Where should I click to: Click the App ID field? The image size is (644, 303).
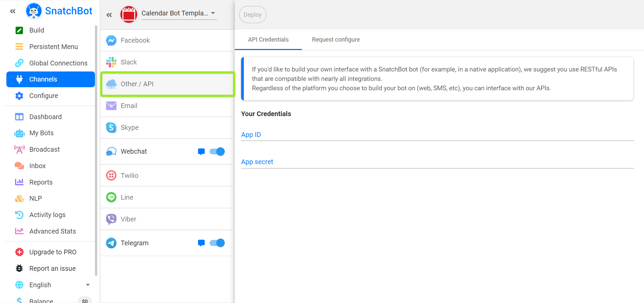pos(437,135)
